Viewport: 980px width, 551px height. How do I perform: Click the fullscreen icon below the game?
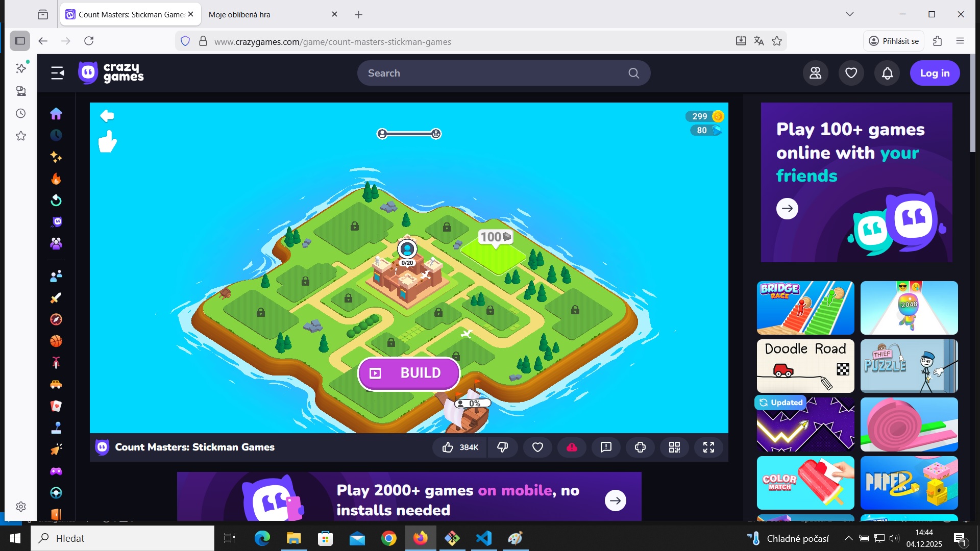click(x=708, y=447)
